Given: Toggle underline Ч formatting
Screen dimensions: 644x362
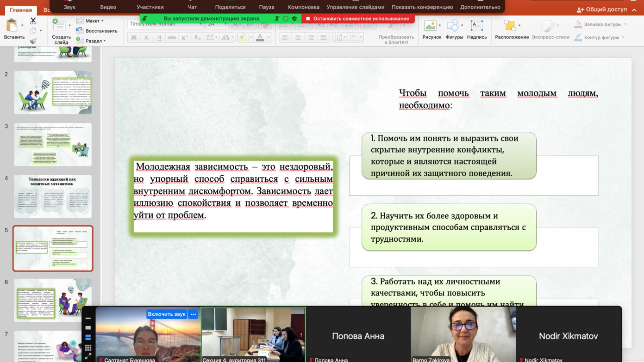Looking at the screenshot, I should (x=159, y=38).
